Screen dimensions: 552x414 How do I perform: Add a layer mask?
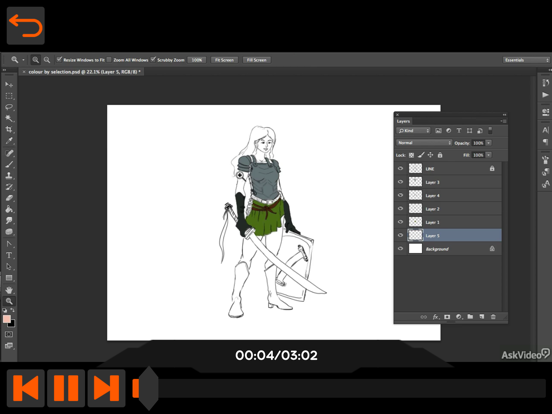click(x=447, y=317)
